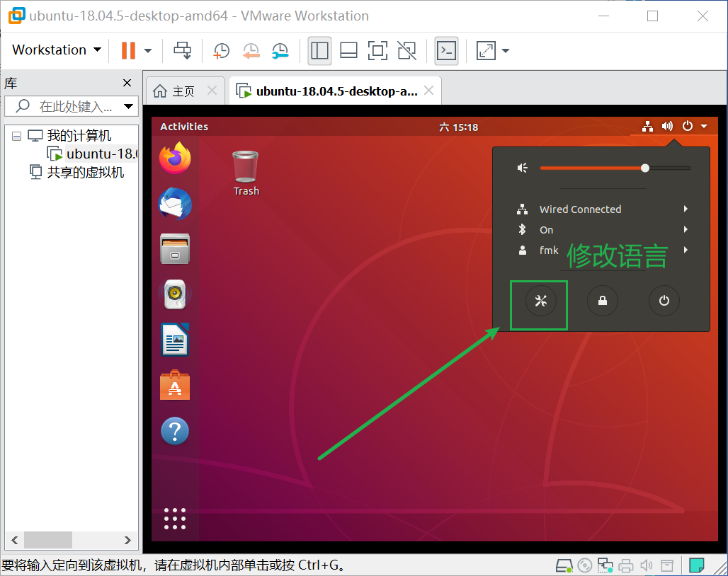Close the ubuntu-18.04.5-desktop tab
This screenshot has height=576, width=728.
(x=429, y=91)
